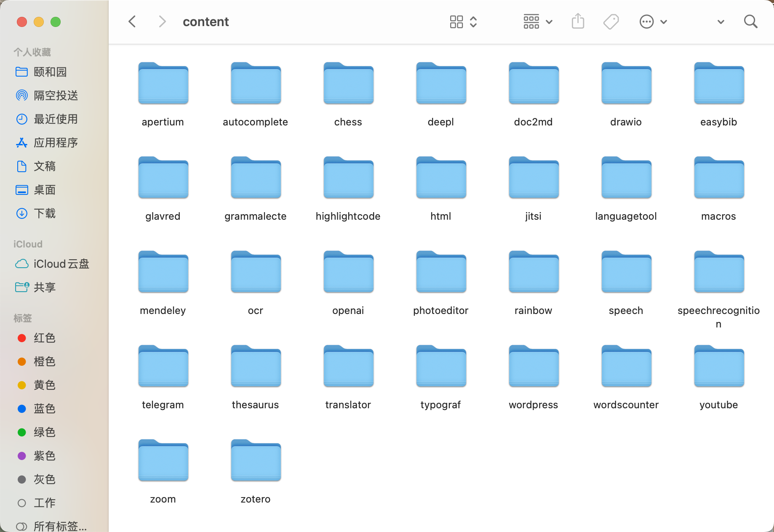The width and height of the screenshot is (774, 532).
Task: Expand the toolbar overflow chevron
Action: 721,22
